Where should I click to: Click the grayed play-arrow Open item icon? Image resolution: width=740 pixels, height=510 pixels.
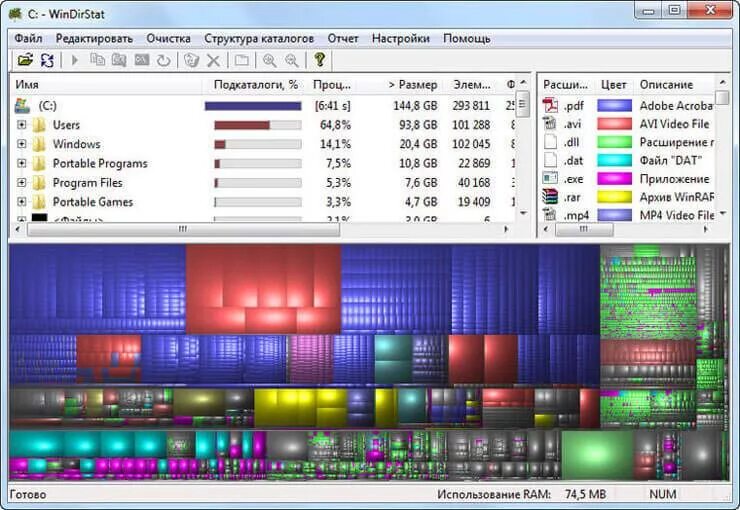(x=75, y=60)
